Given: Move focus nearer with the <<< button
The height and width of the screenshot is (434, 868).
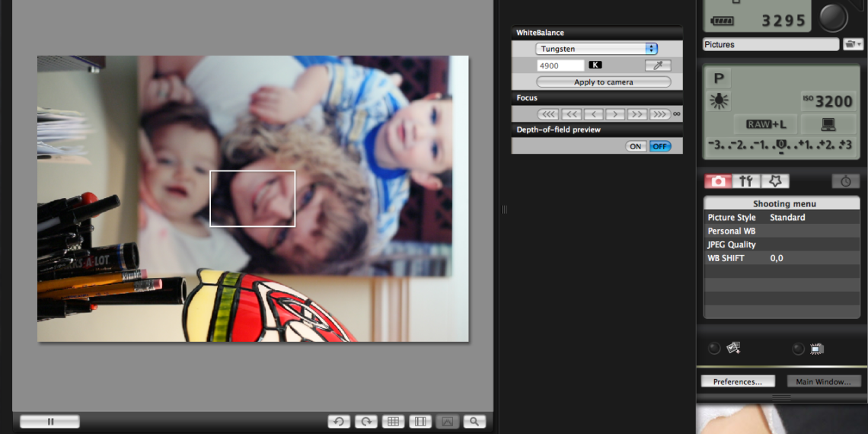Looking at the screenshot, I should coord(548,114).
